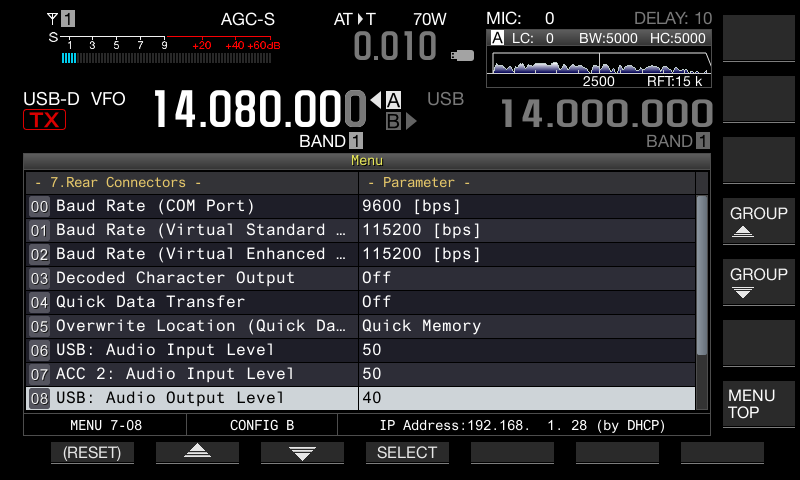Image resolution: width=800 pixels, height=480 pixels.
Task: Click the Off value for Quick Data Transfer
Action: pos(377,302)
